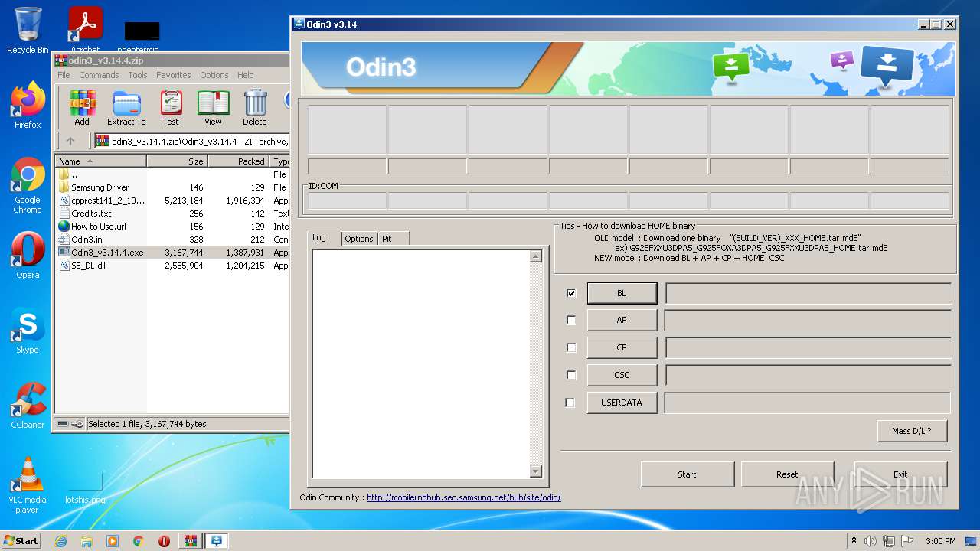The image size is (980, 551).
Task: Open the Favorites menu in WinRAR
Action: point(174,75)
